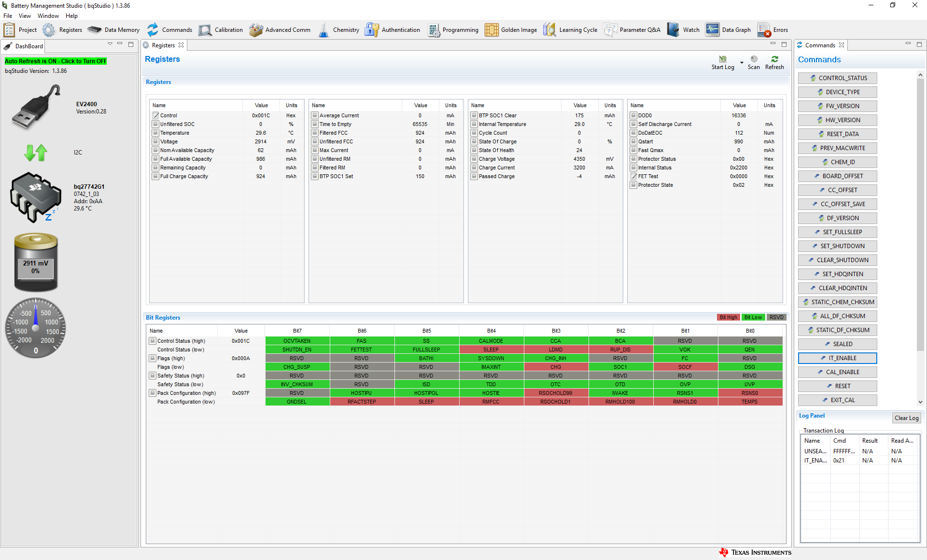The width and height of the screenshot is (927, 560).
Task: Open the Data Graph view
Action: coord(728,30)
